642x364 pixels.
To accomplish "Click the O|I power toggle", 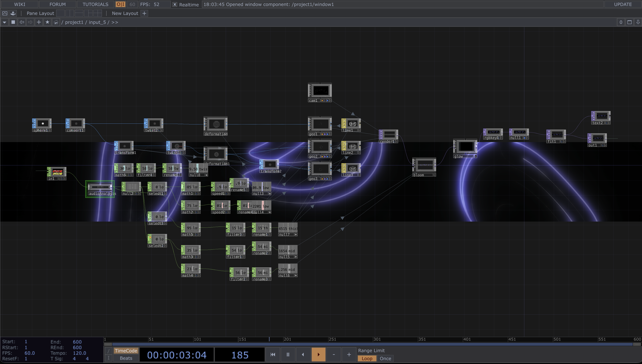I will (120, 4).
